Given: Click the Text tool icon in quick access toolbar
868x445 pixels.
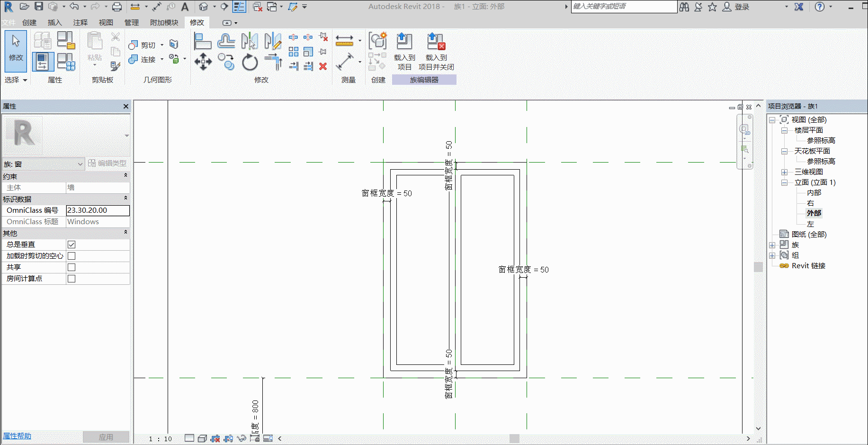Looking at the screenshot, I should [185, 7].
